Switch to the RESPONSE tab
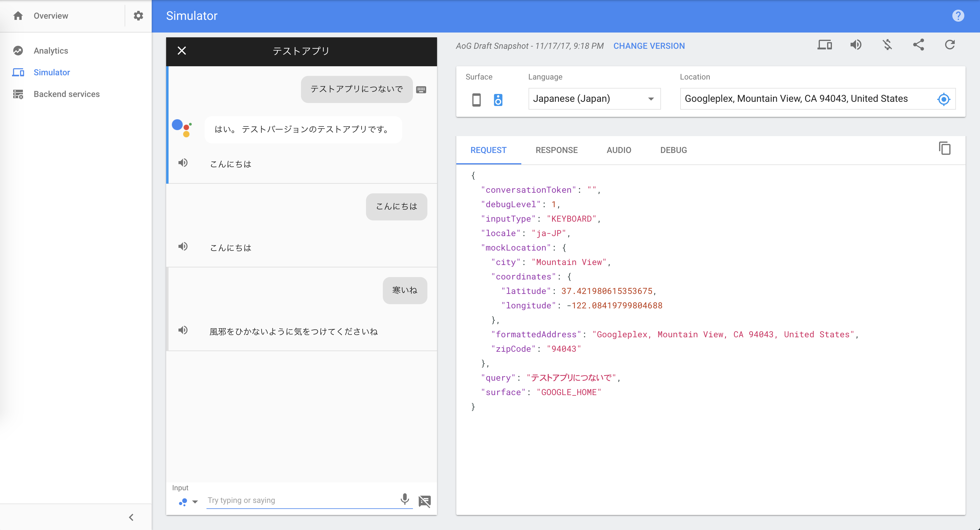The image size is (980, 530). pyautogui.click(x=557, y=149)
